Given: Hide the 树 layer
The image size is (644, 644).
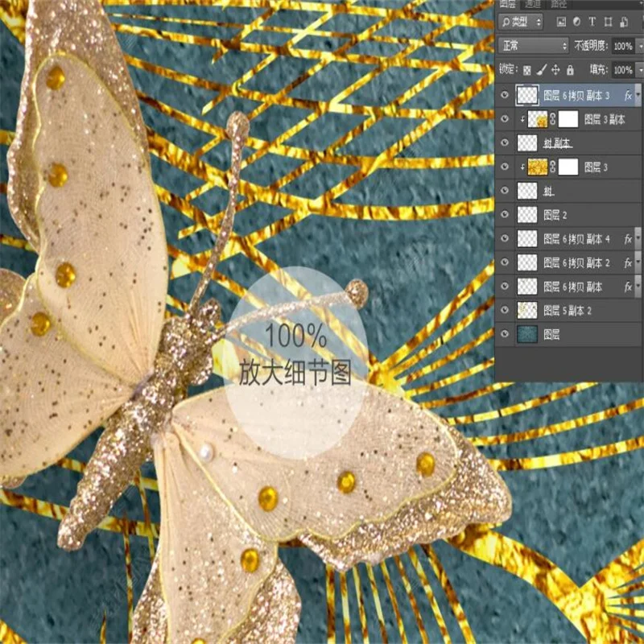Looking at the screenshot, I should tap(505, 191).
